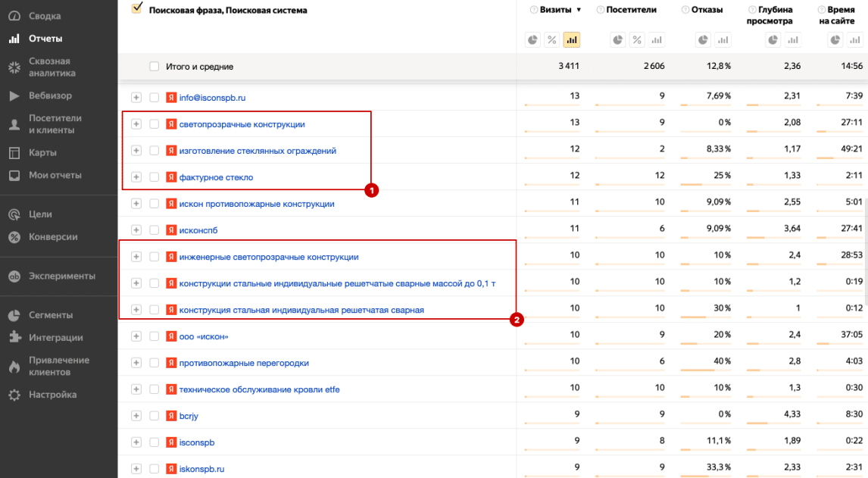Viewport: 868px width, 478px height.
Task: Click the Yandex icon beside bcrjy
Action: (171, 416)
